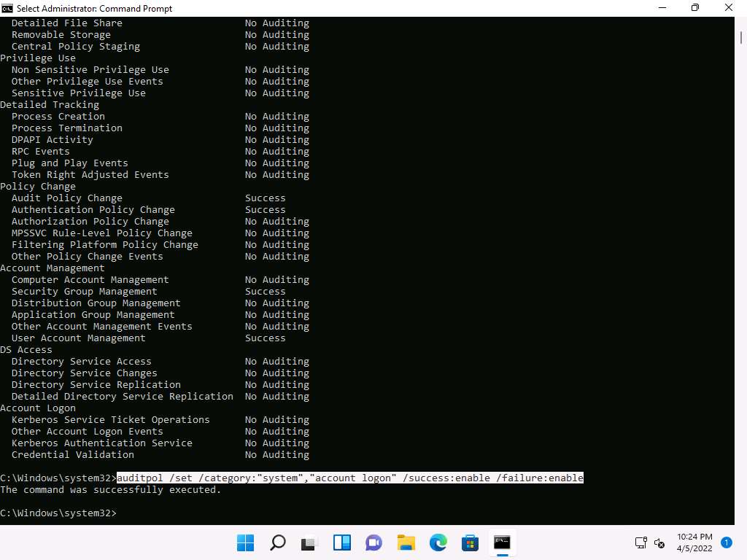This screenshot has width=747, height=560.
Task: Click the Command Prompt taskbar icon
Action: pos(502,542)
